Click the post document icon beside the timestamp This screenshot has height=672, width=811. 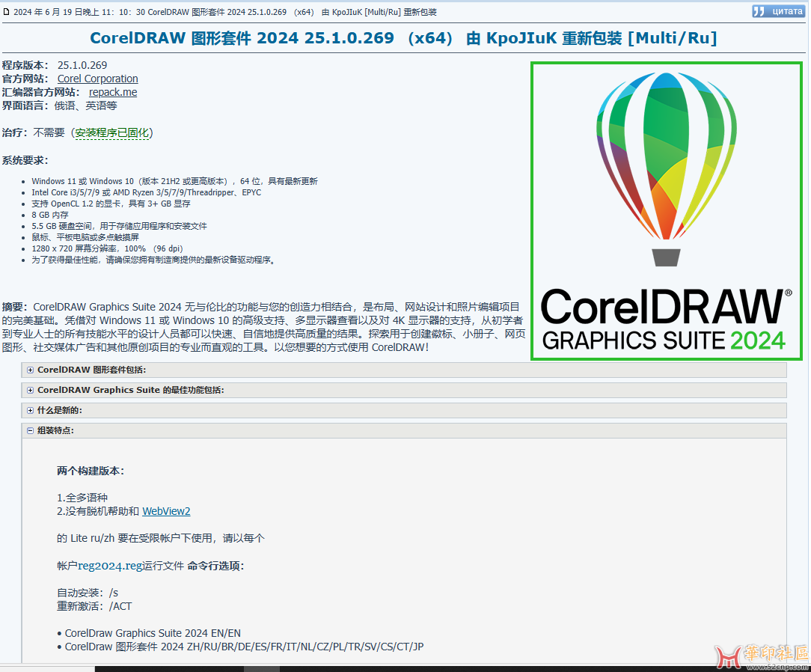7,12
